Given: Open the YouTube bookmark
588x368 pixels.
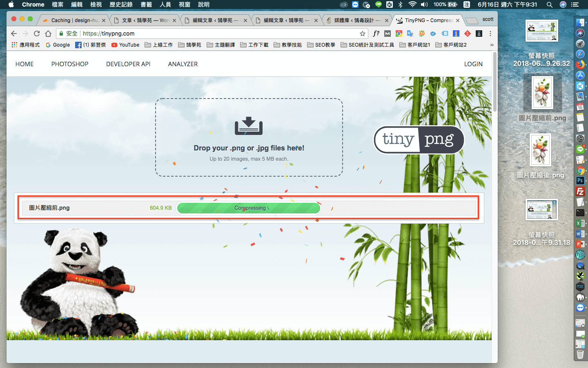Looking at the screenshot, I should [125, 45].
